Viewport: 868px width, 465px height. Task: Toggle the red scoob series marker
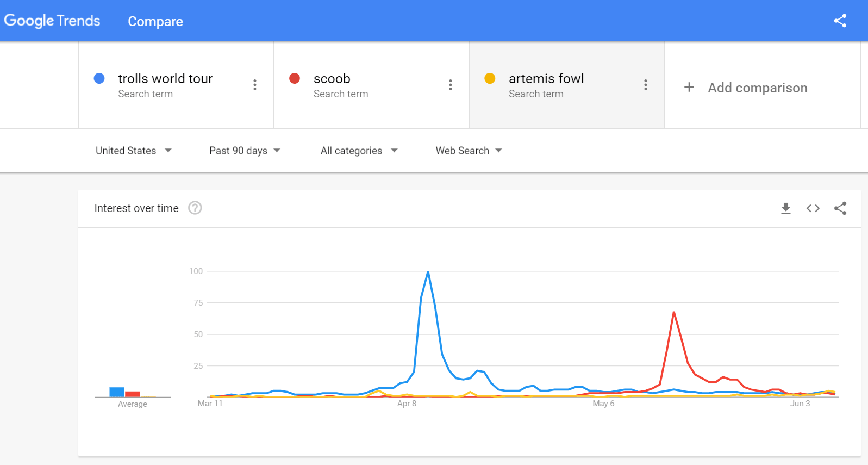click(x=294, y=78)
